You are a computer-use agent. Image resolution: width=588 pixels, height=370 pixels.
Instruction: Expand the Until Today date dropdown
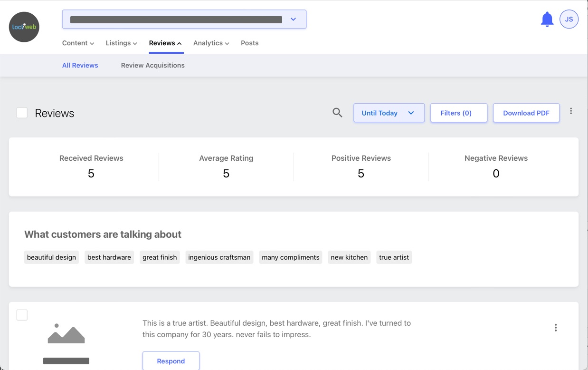coord(389,113)
